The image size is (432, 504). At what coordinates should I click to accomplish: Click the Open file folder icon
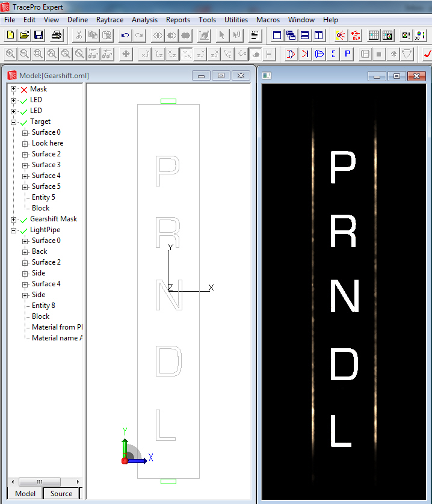25,35
